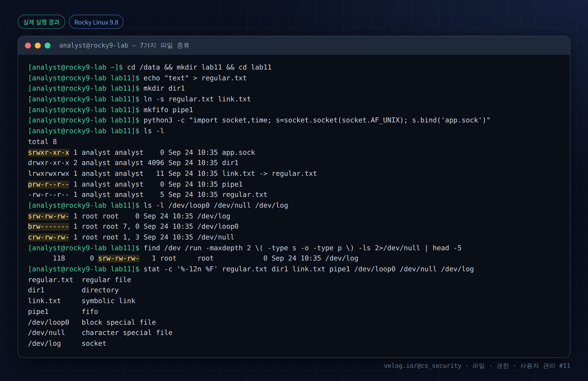588x381 pixels.
Task: Click the "stat -c '%-12n %F'" command line
Action: (x=308, y=269)
